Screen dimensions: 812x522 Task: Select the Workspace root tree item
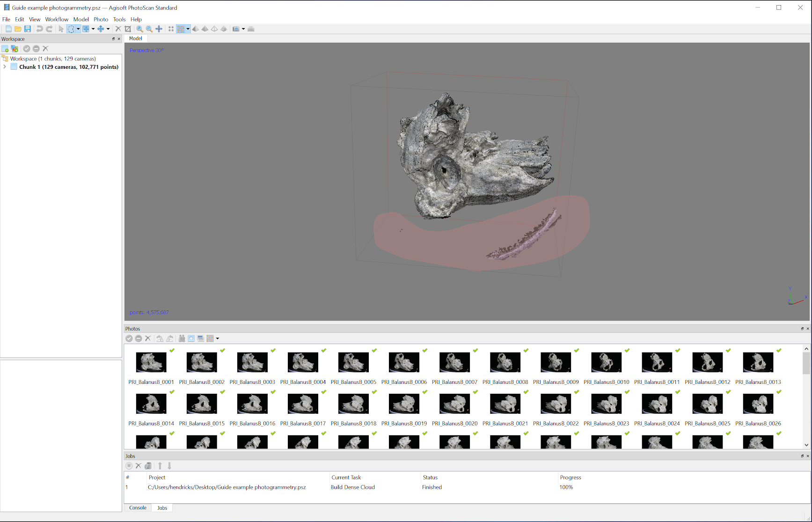tap(53, 59)
